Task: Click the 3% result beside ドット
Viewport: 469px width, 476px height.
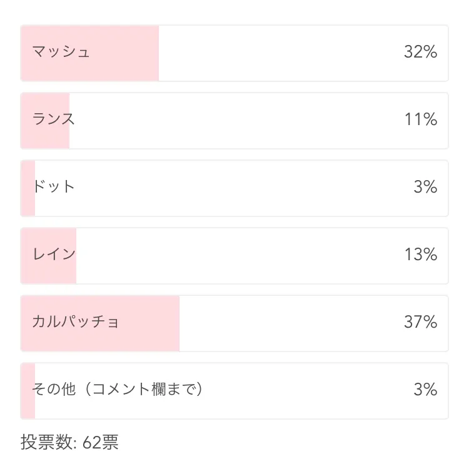Action: click(425, 187)
